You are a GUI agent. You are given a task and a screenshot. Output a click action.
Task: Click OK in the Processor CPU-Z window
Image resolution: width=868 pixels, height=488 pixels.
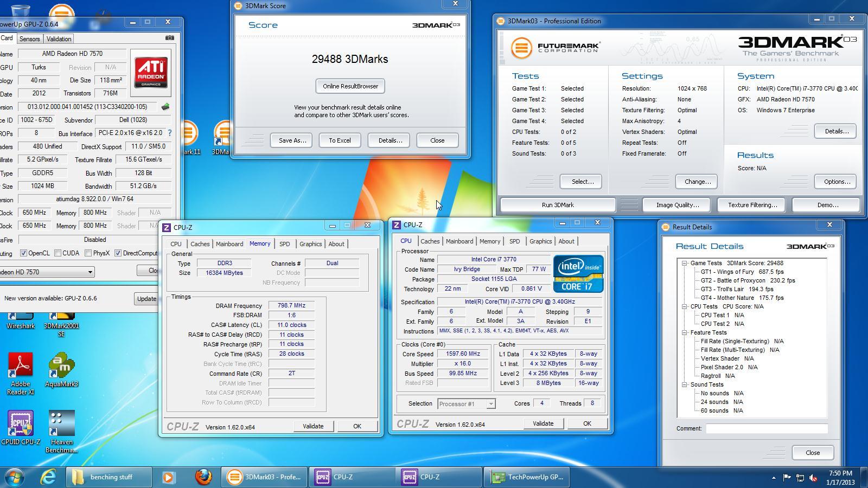click(587, 423)
